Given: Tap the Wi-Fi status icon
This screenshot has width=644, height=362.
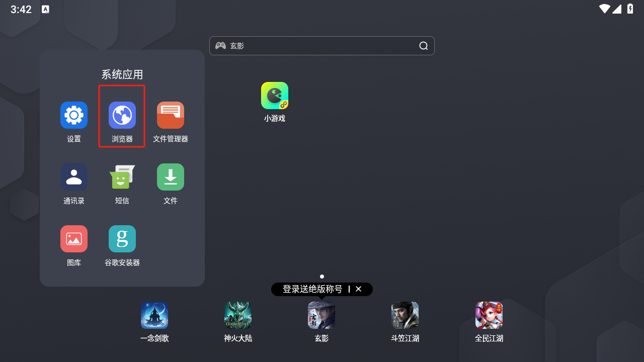Looking at the screenshot, I should pyautogui.click(x=604, y=9).
